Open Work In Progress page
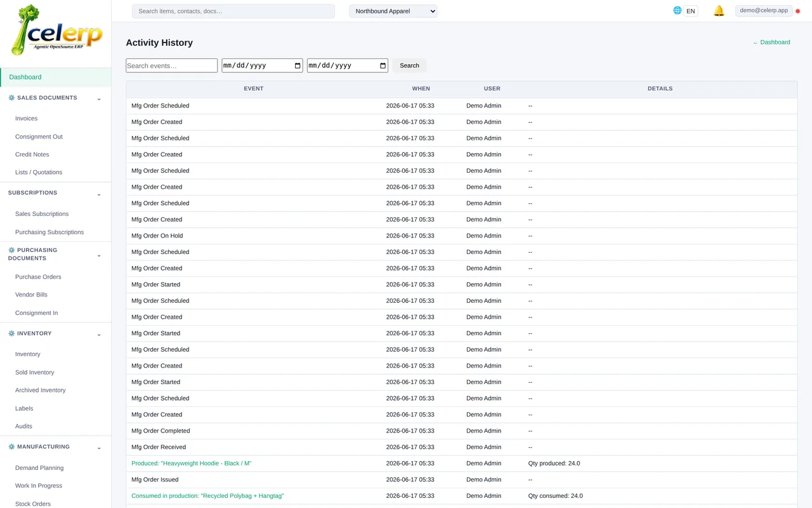This screenshot has width=812, height=508. coord(39,485)
